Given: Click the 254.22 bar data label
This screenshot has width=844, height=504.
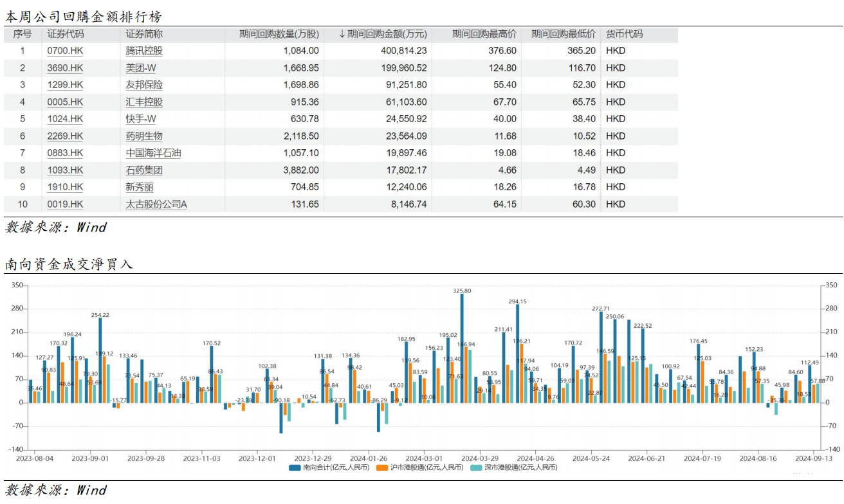Looking at the screenshot, I should click(x=100, y=315).
